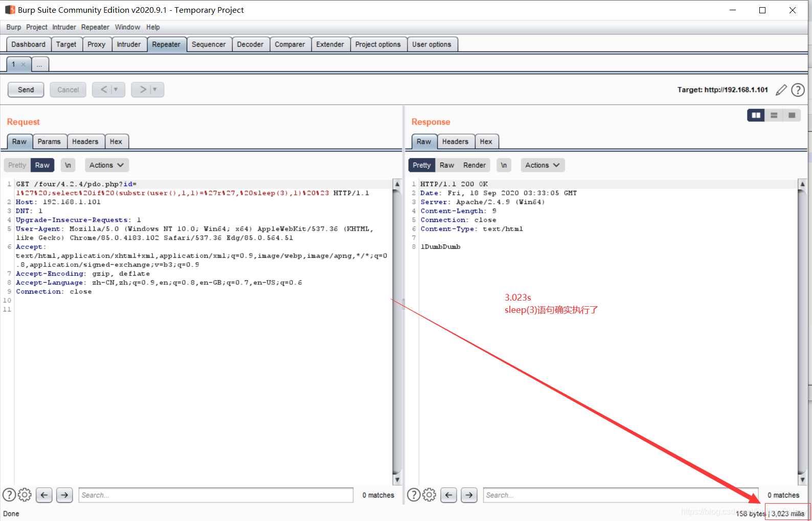Image resolution: width=812 pixels, height=521 pixels.
Task: Jump to next Response search match
Action: point(469,495)
